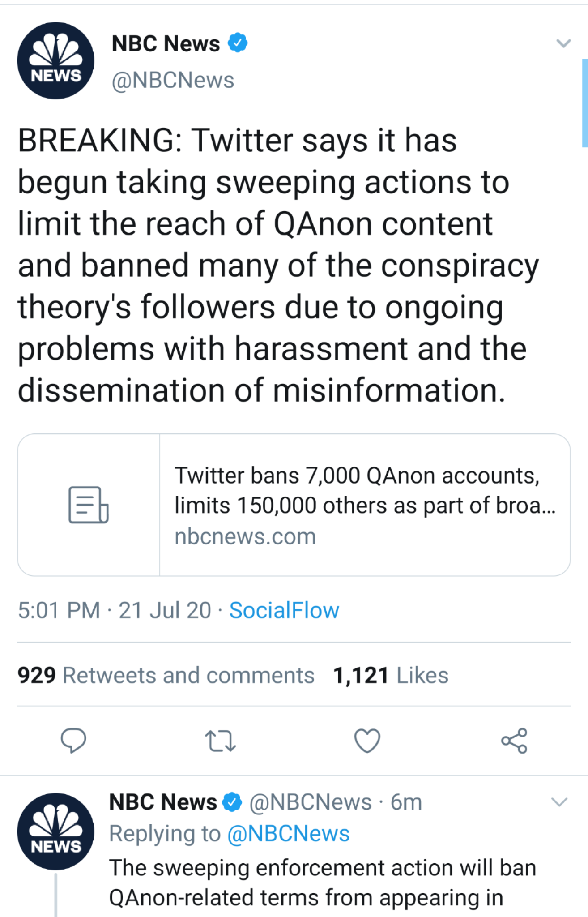
Task: View 929 Retweets and comments
Action: [166, 675]
